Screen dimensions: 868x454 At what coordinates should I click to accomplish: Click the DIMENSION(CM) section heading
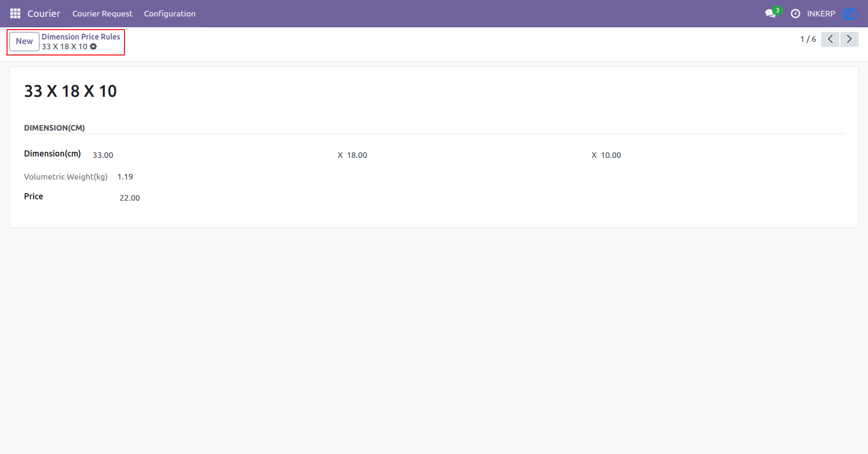(x=54, y=128)
